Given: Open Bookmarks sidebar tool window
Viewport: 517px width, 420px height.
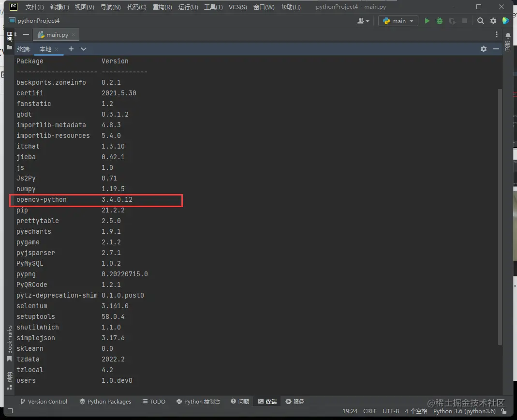Looking at the screenshot, I should 10,343.
